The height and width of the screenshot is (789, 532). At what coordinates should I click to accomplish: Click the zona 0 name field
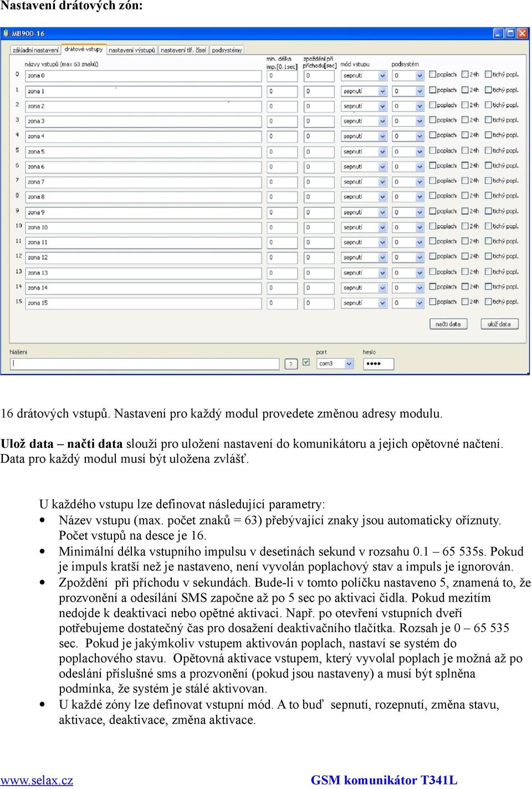144,75
